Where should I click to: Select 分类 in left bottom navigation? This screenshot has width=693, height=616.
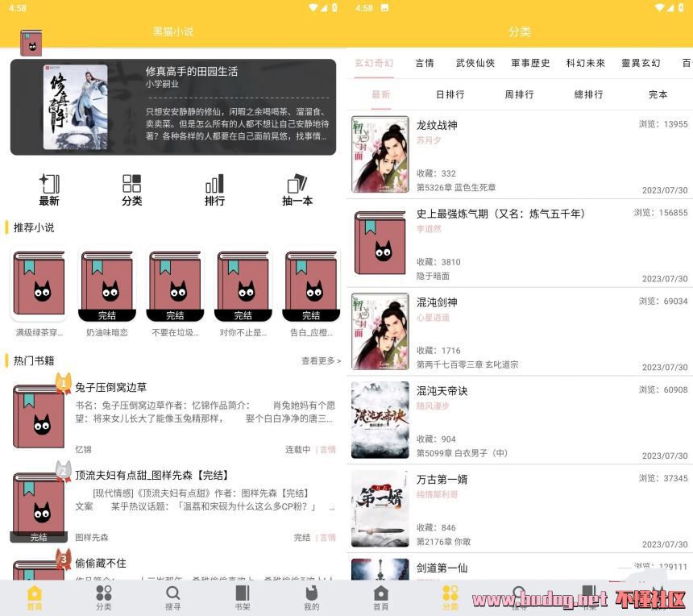[104, 598]
